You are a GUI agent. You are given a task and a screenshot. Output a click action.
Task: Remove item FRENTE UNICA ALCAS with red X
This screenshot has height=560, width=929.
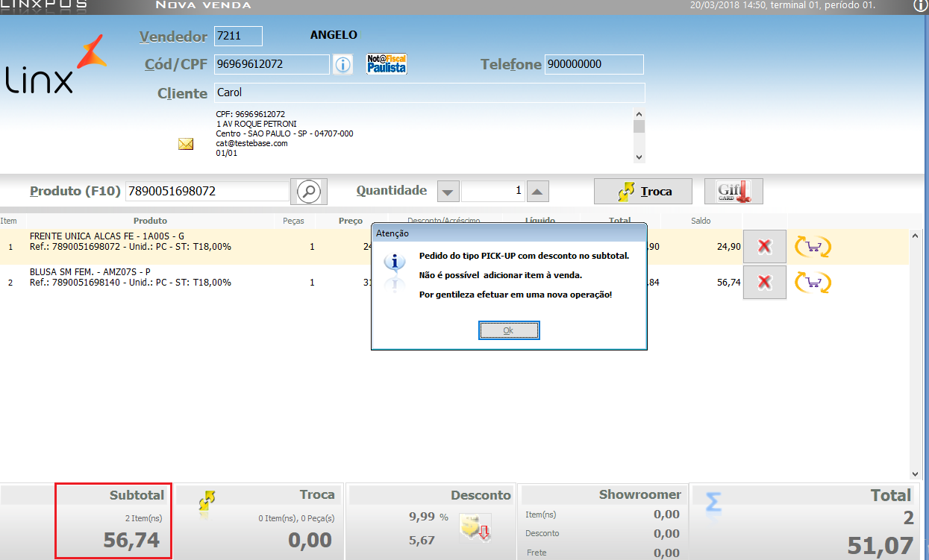tap(765, 247)
